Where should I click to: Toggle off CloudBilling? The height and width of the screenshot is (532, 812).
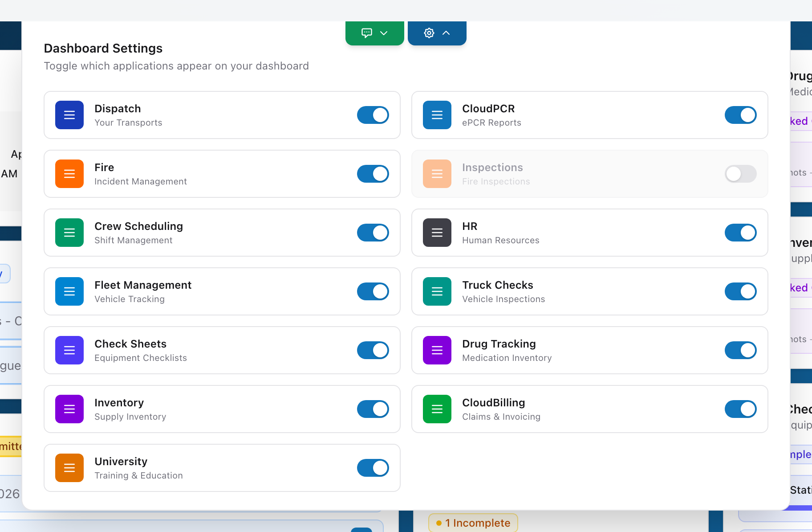[741, 409]
